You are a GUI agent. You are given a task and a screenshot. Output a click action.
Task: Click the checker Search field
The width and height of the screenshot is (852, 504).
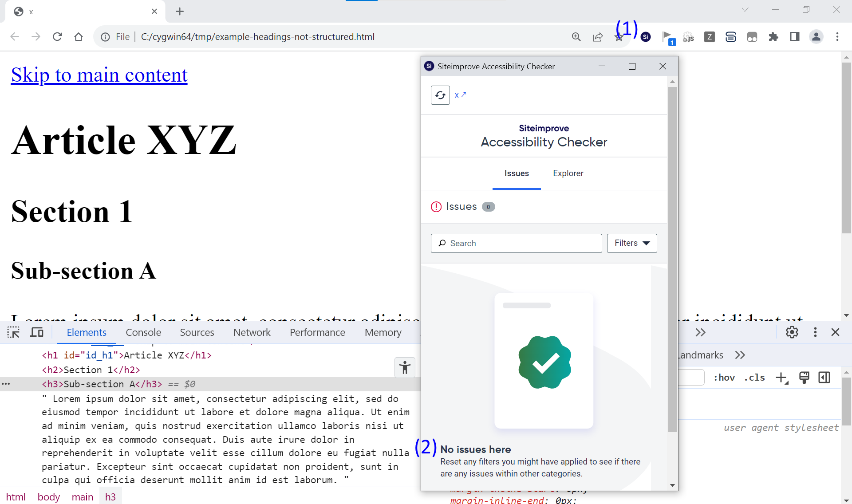click(x=516, y=243)
